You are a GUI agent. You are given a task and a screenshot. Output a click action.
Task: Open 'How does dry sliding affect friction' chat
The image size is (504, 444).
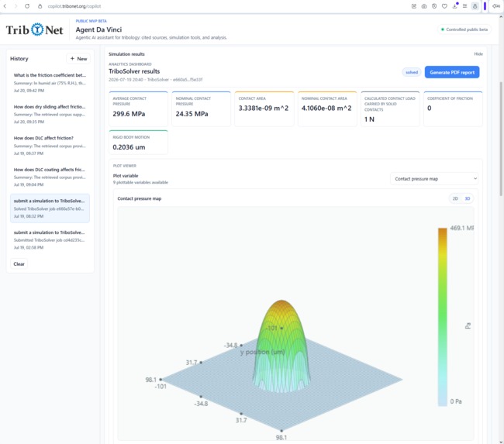50,114
